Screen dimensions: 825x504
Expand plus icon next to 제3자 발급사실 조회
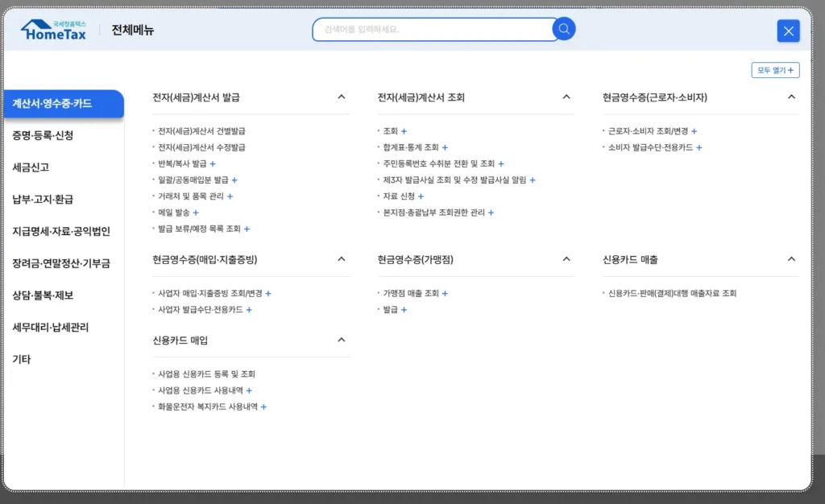pyautogui.click(x=533, y=180)
